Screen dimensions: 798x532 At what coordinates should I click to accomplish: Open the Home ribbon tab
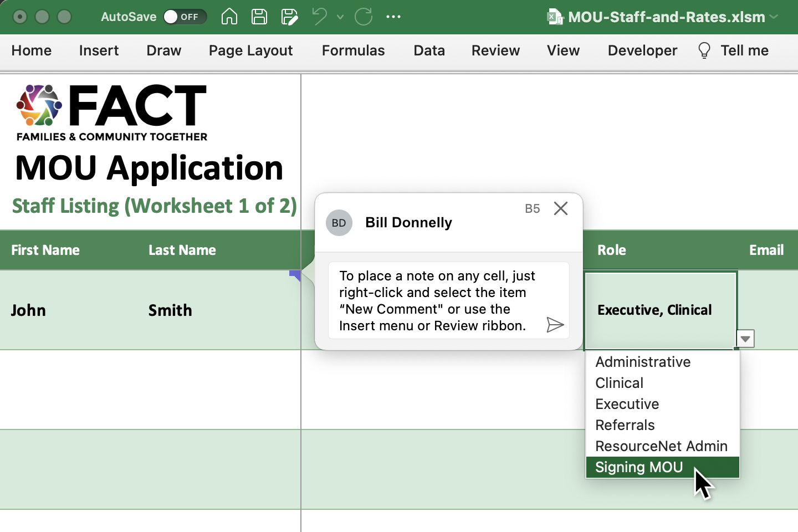tap(32, 50)
